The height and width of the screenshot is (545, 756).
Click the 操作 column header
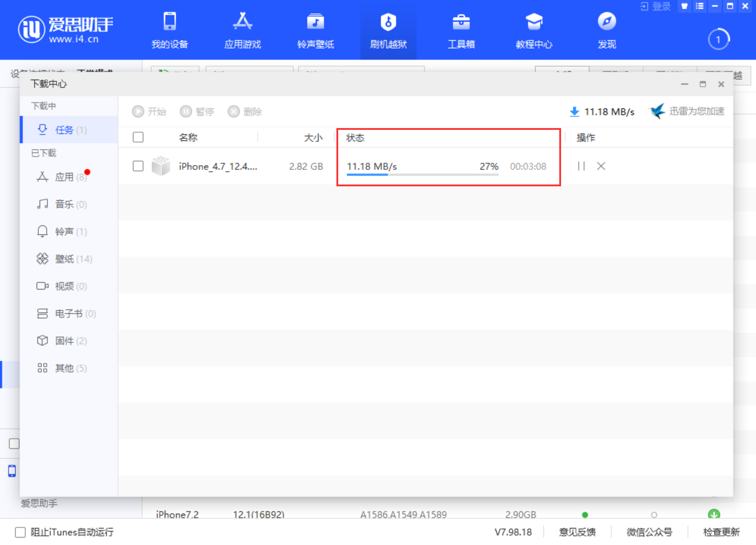pos(586,138)
